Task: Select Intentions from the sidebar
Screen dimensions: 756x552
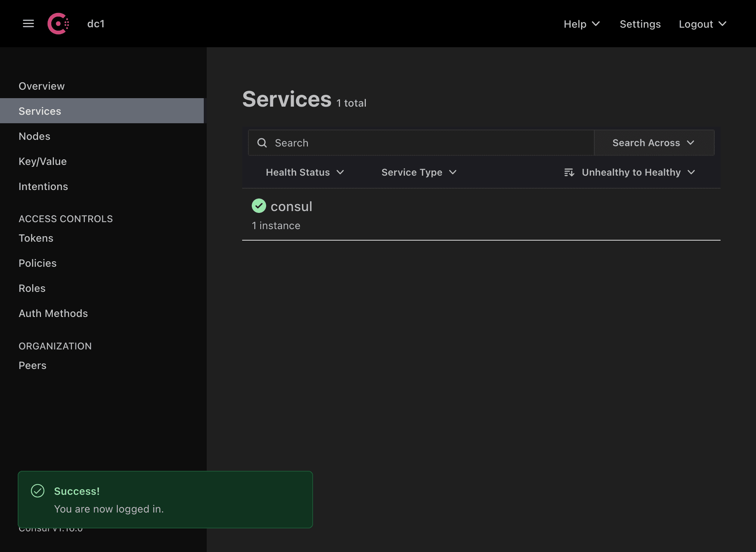Action: (x=43, y=187)
